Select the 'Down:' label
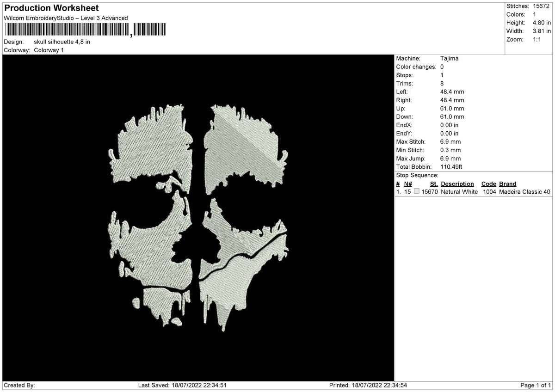The height and width of the screenshot is (392, 555). click(x=405, y=116)
